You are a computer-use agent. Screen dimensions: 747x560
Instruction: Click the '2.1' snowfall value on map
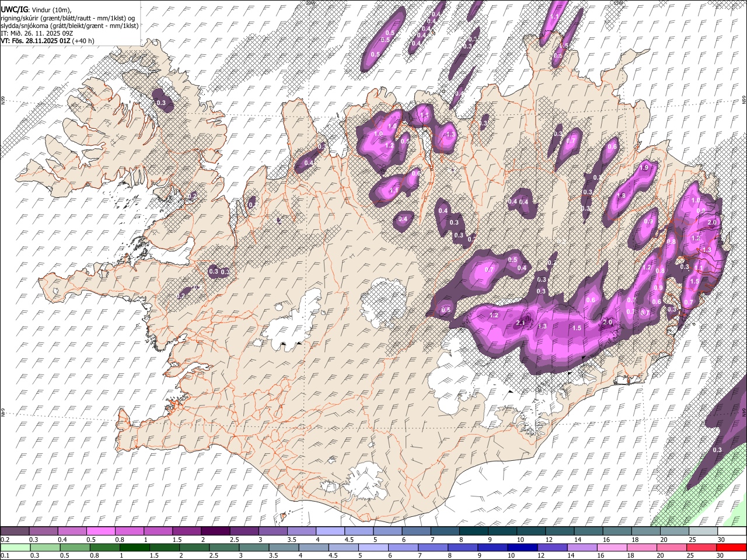click(521, 322)
